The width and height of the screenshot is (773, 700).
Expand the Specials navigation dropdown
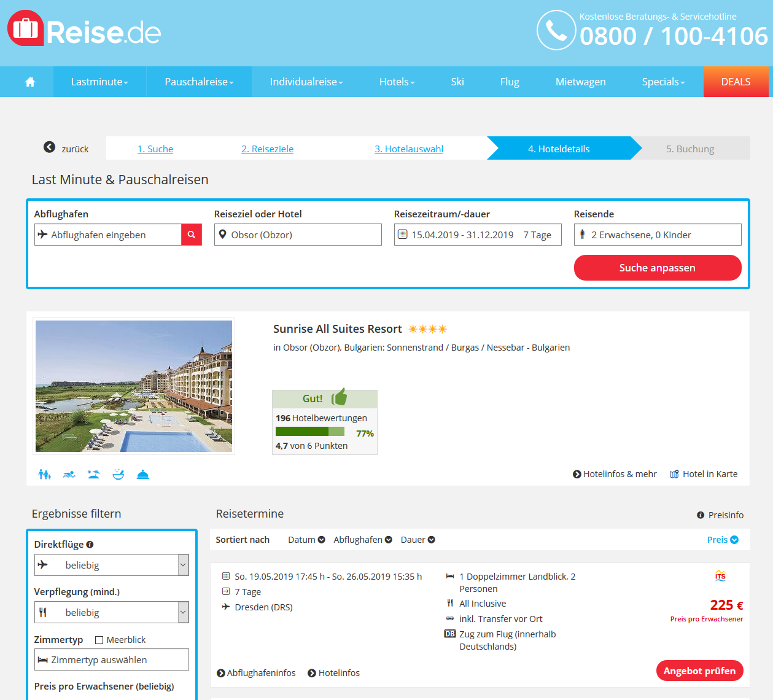coord(663,82)
